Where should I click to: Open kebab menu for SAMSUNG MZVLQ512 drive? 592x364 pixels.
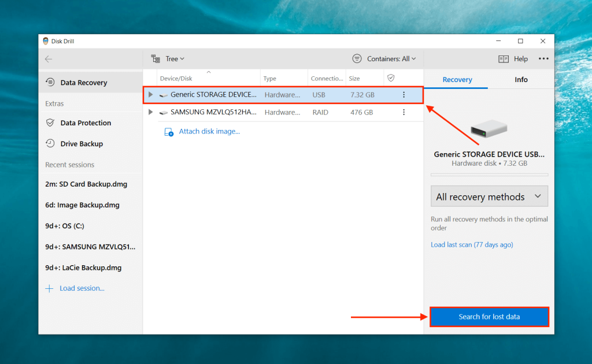coord(404,112)
